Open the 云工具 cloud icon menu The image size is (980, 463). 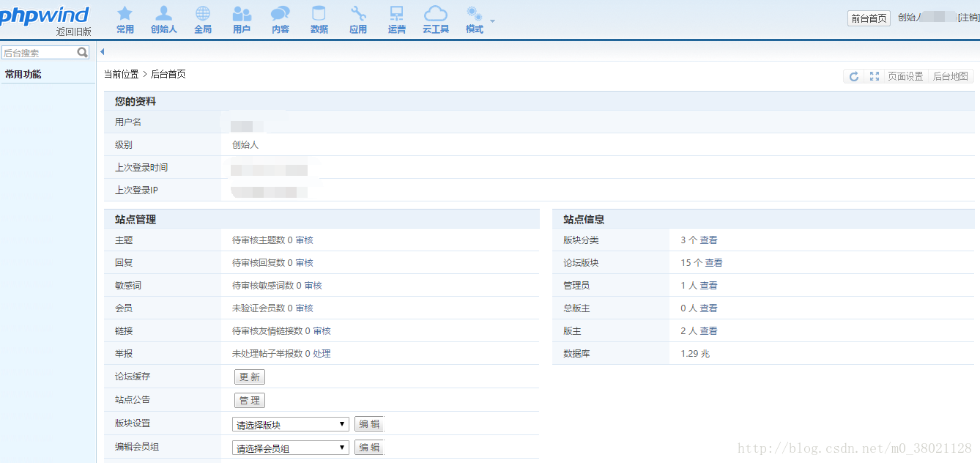pyautogui.click(x=436, y=20)
